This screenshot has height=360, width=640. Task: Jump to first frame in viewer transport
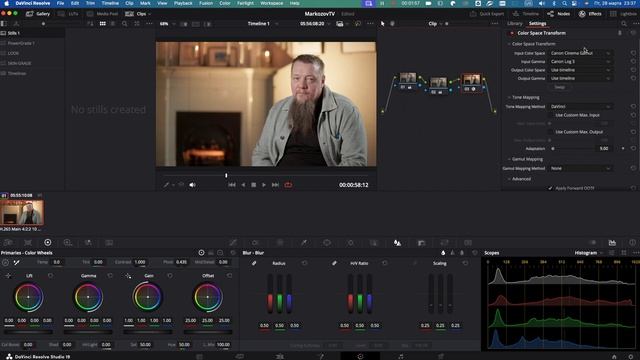[231, 185]
